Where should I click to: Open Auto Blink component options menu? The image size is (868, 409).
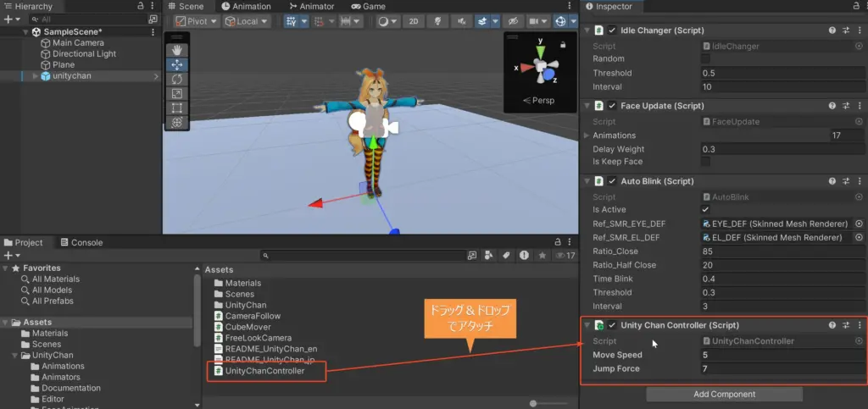click(x=860, y=180)
